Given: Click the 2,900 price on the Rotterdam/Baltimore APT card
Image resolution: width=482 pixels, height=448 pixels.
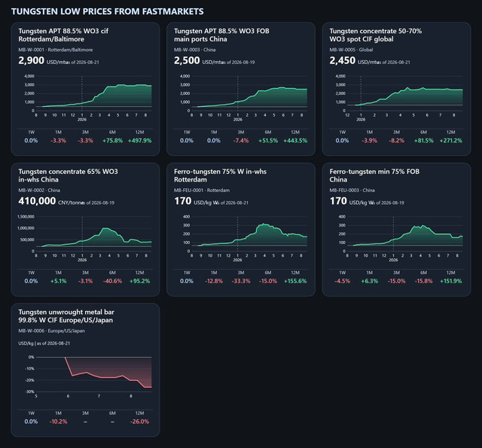Looking at the screenshot, I should pos(32,60).
